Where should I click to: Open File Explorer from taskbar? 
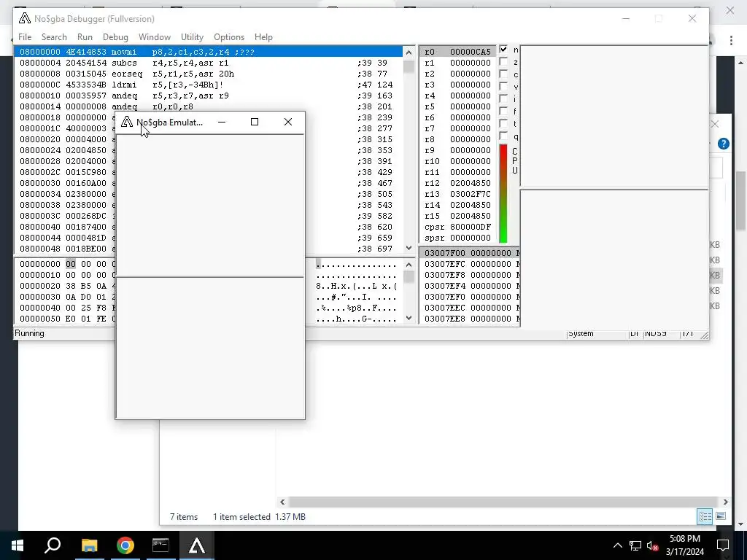pos(89,545)
